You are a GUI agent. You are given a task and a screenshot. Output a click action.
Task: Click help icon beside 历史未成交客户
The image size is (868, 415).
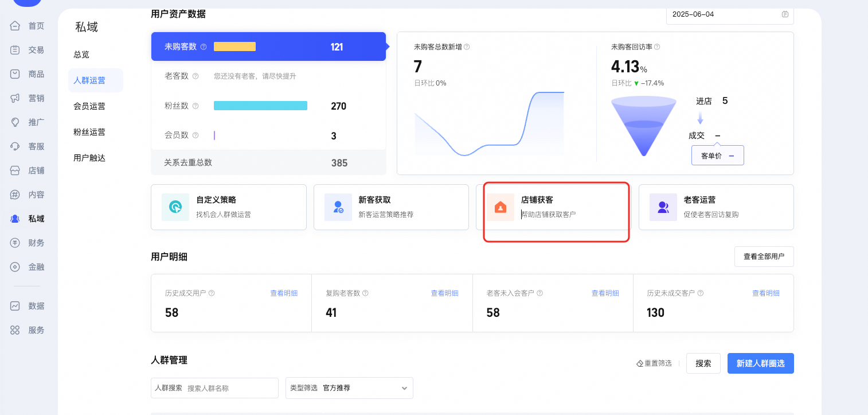(700, 293)
